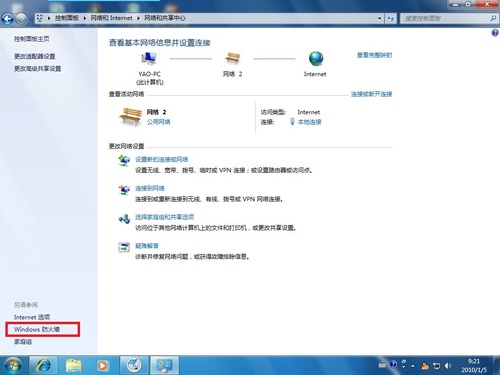Viewport: 500px width, 375px height.
Task: Click Show desktop strip at taskbar end
Action: [497, 365]
